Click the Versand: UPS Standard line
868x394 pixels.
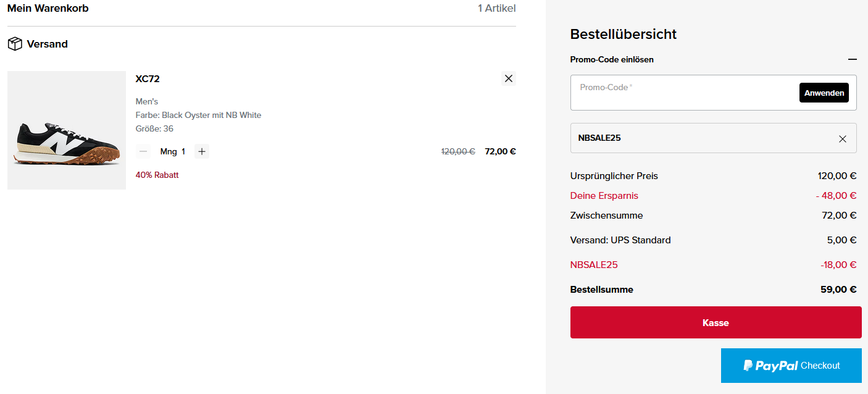pos(620,240)
